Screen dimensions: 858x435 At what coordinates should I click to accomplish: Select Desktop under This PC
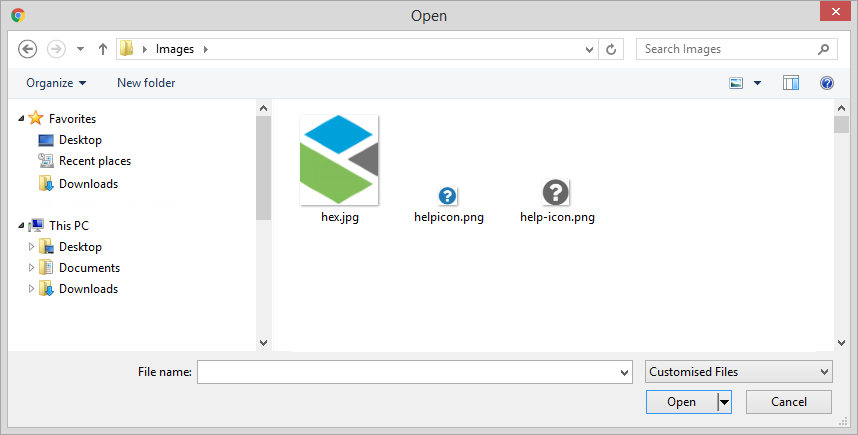click(80, 247)
